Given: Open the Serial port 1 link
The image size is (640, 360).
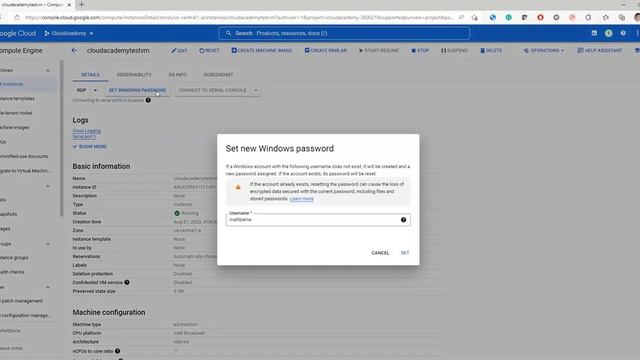Looking at the screenshot, I should pyautogui.click(x=84, y=136).
